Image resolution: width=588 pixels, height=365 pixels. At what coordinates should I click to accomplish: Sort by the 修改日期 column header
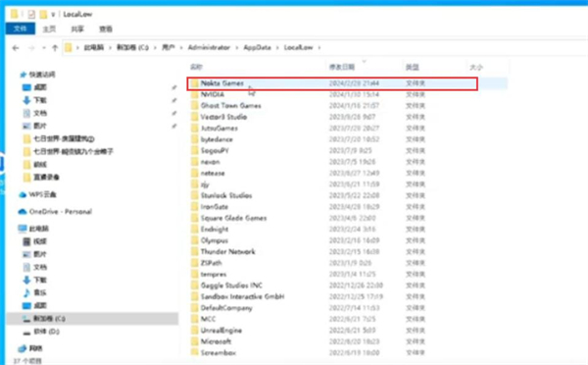pos(342,67)
